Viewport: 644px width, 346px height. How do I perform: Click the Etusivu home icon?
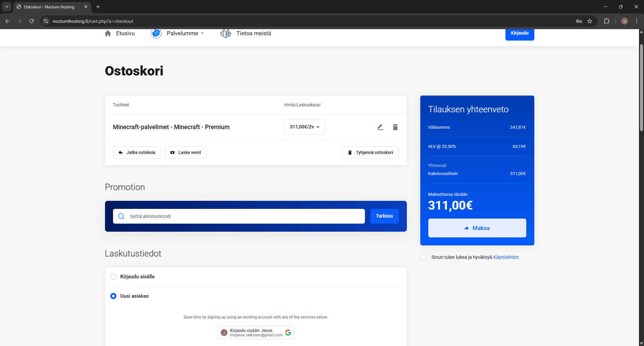(x=108, y=34)
